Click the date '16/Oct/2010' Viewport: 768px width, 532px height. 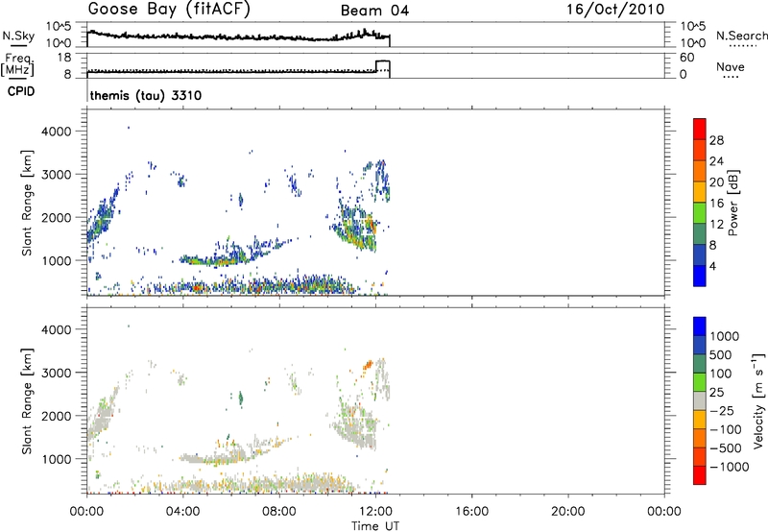[615, 10]
